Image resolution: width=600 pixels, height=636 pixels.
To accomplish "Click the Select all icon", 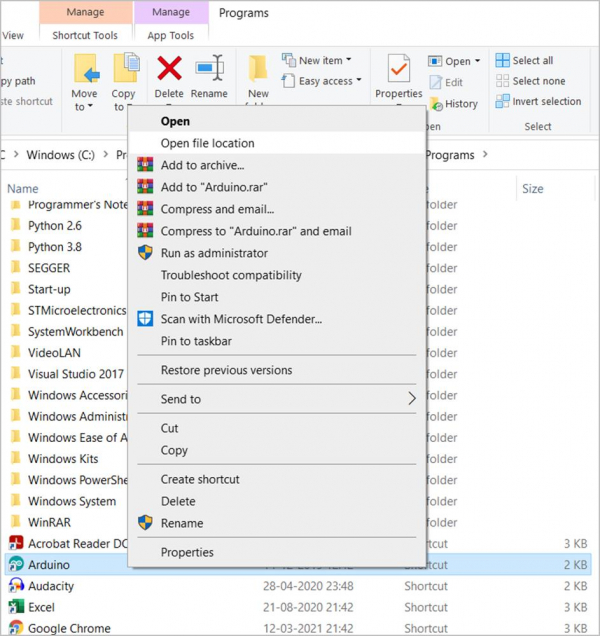I will tap(502, 60).
